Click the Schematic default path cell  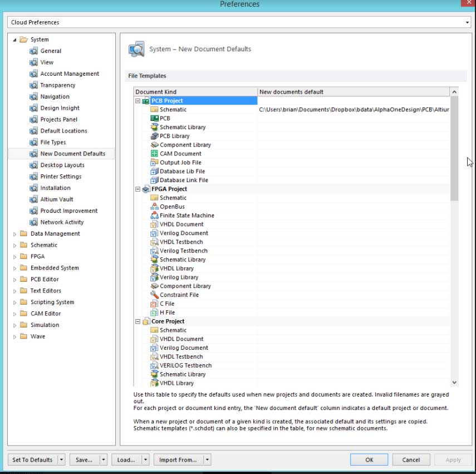[354, 110]
